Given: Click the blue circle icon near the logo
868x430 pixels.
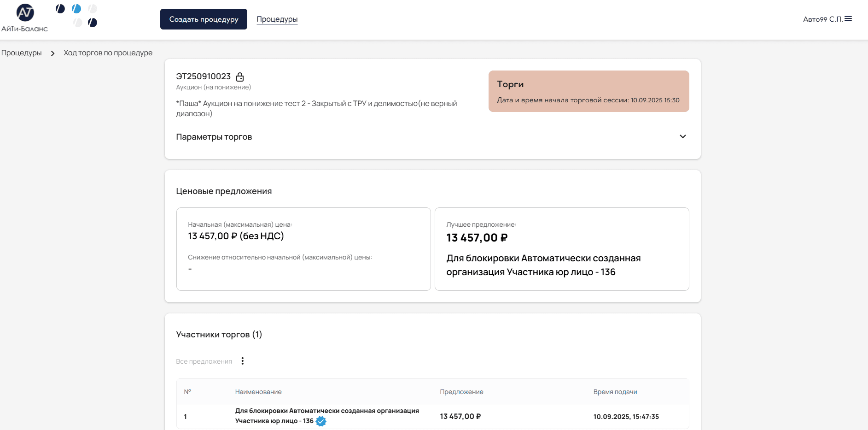Looking at the screenshot, I should (76, 9).
